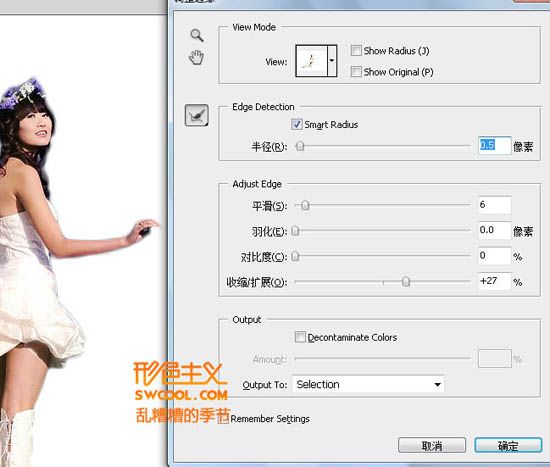Click the 羽化 feather slider handle

(295, 231)
